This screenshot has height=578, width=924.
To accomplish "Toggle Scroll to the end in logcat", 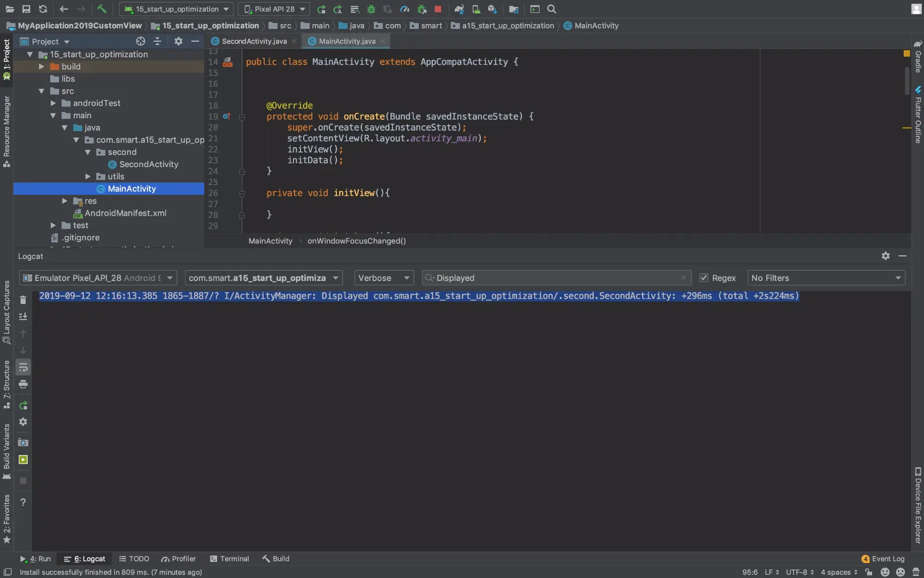I will (x=23, y=317).
